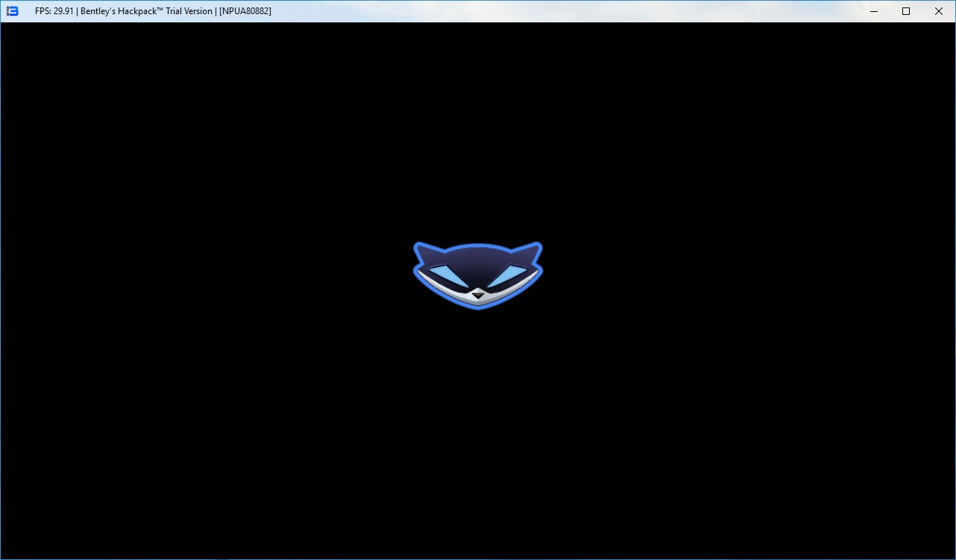
Task: Click the RPCS3 app icon in title bar
Action: [x=12, y=11]
